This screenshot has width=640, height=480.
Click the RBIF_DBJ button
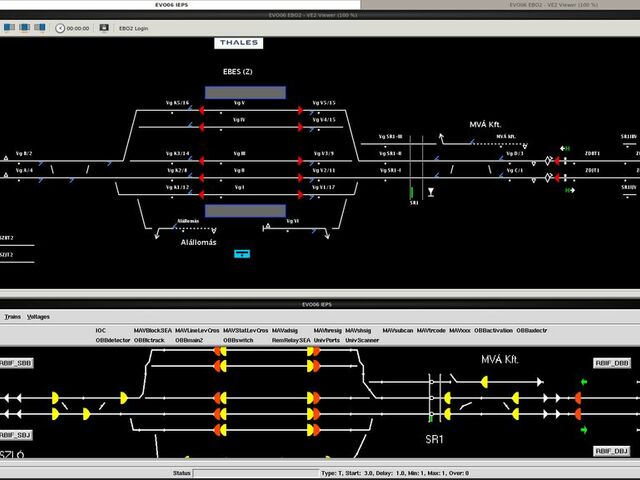point(613,451)
